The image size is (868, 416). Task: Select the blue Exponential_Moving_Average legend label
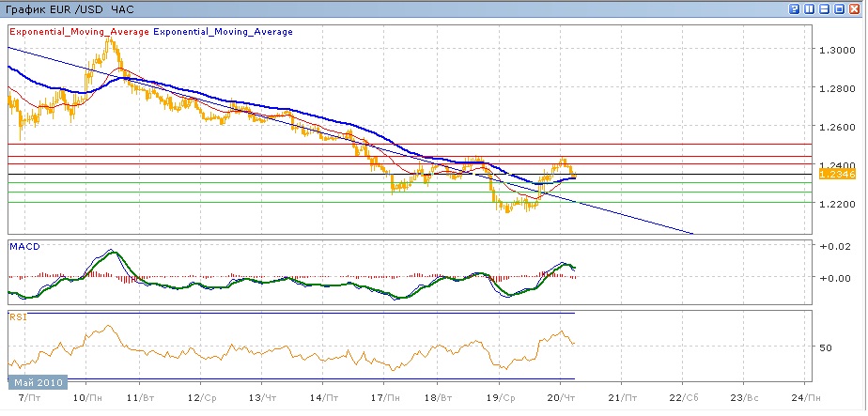pyautogui.click(x=223, y=32)
